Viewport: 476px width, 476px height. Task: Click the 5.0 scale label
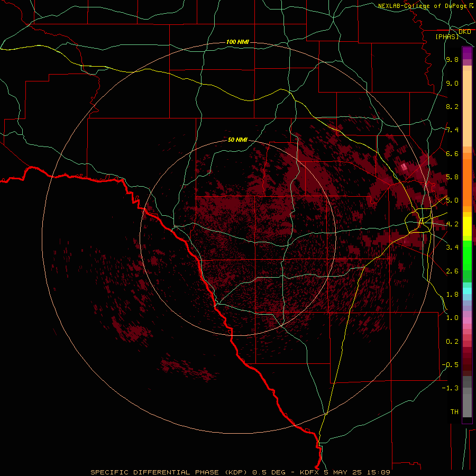pyautogui.click(x=452, y=200)
